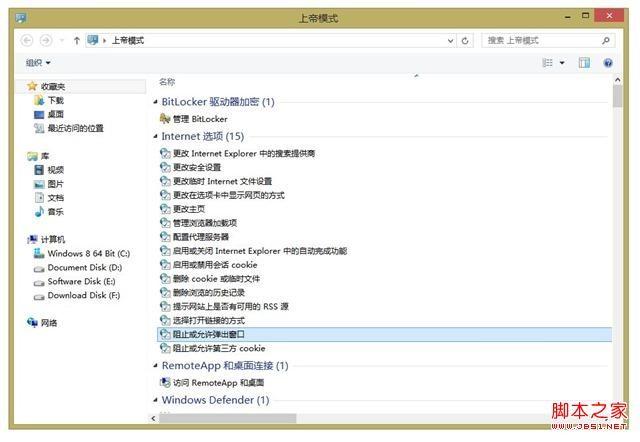Click scroll up arrow of file list
The image size is (640, 442).
(618, 80)
